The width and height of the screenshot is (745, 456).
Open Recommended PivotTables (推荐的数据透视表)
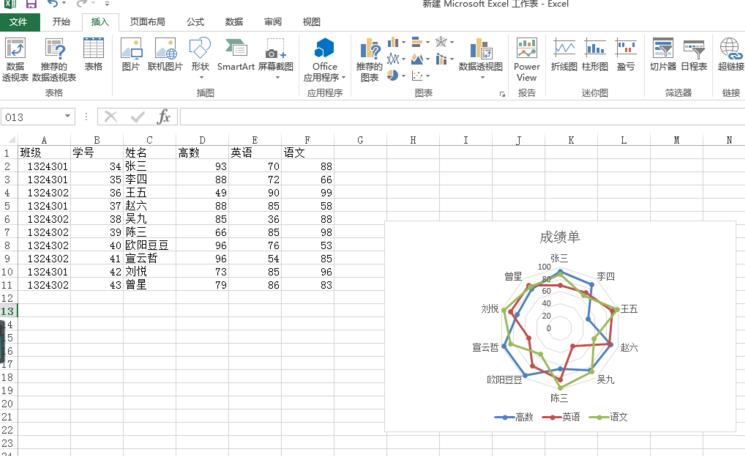[x=54, y=59]
